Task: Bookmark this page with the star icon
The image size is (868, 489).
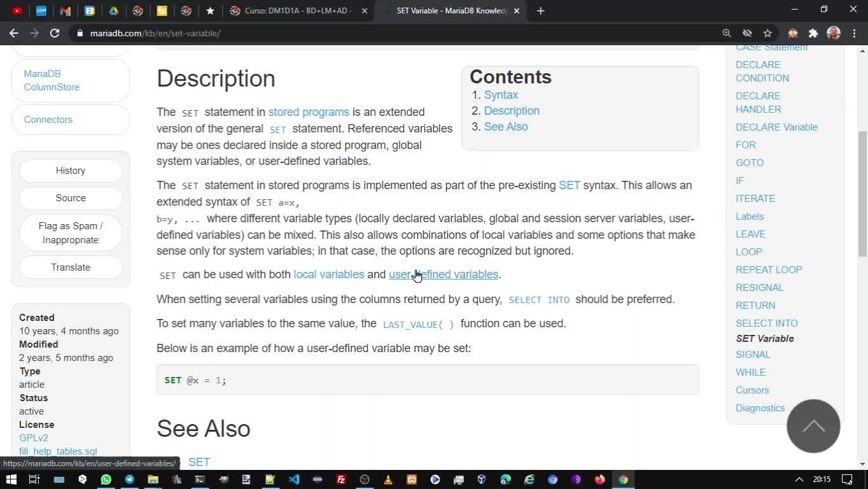Action: coord(767,33)
